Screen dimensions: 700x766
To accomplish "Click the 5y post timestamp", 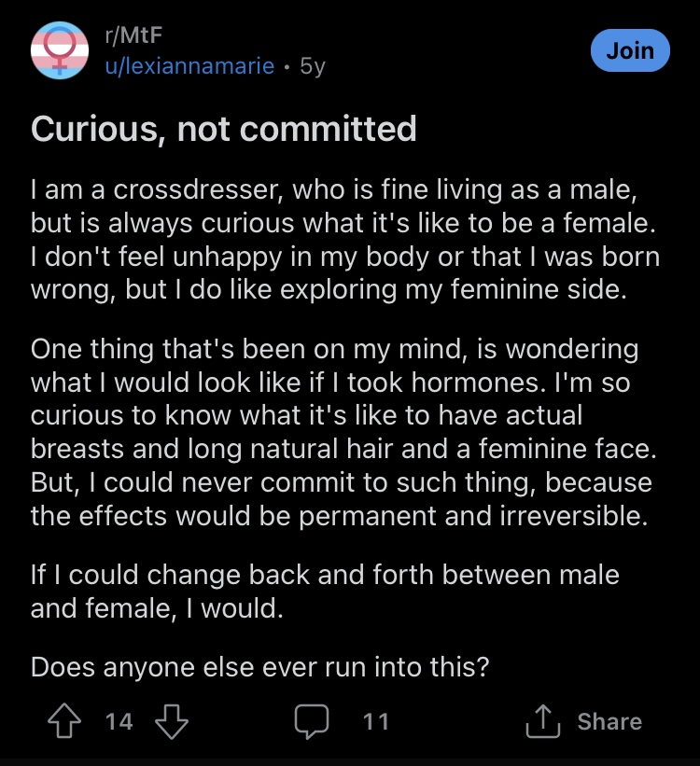I will coord(313,66).
